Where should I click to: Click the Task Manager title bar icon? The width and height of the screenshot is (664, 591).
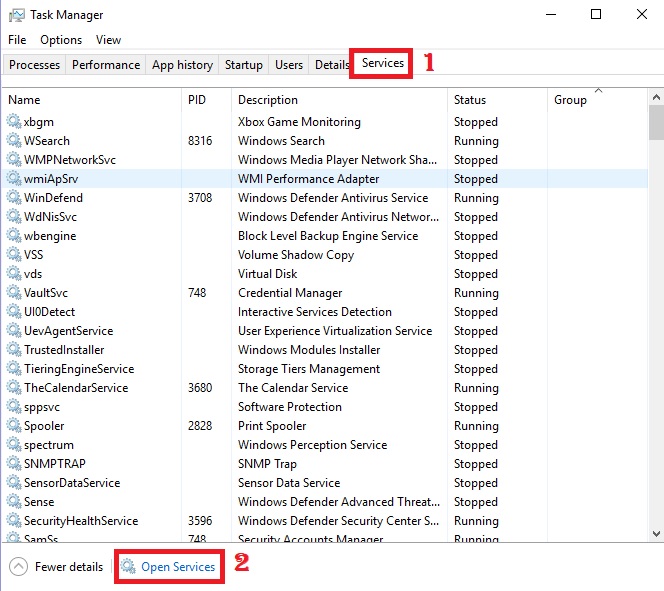coord(15,15)
